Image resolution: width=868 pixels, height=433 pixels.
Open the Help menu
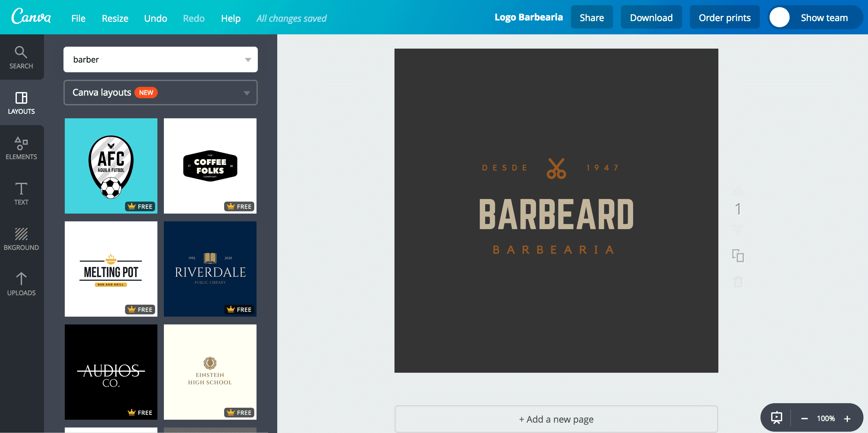point(231,18)
